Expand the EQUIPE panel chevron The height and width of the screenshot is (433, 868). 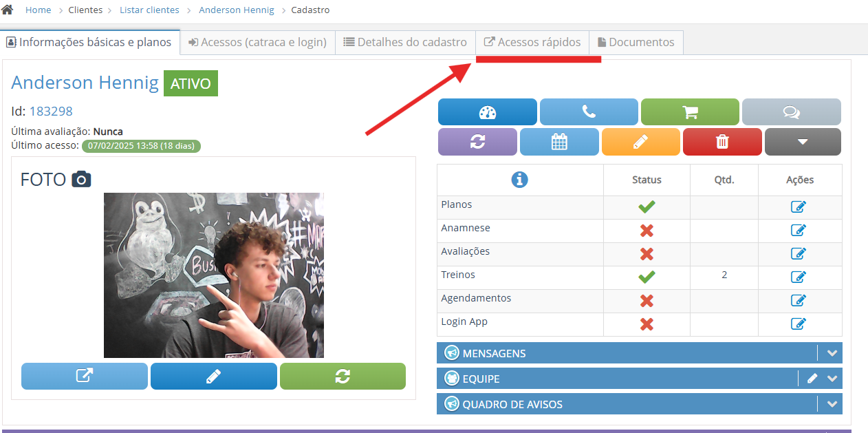tap(832, 379)
